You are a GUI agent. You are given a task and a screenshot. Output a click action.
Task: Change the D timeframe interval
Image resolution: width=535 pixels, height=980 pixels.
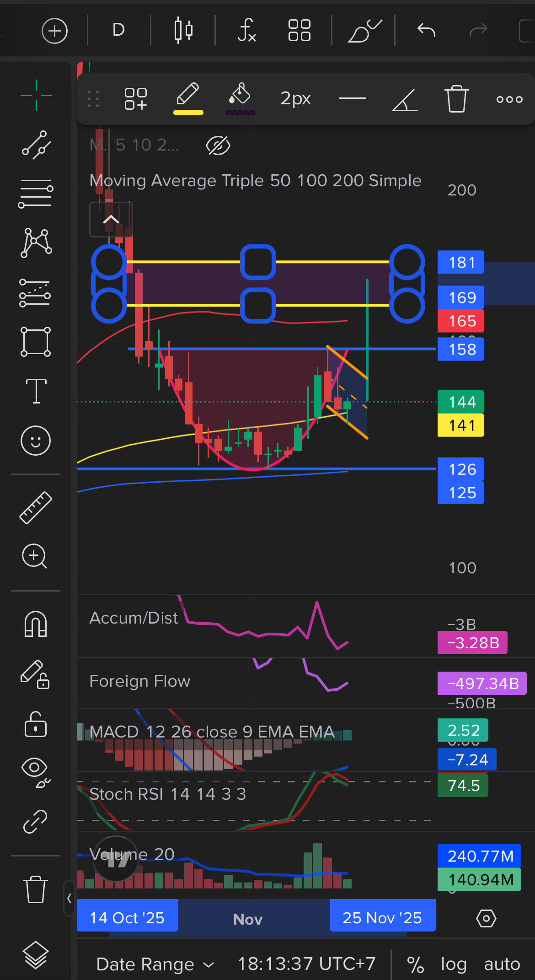click(118, 31)
